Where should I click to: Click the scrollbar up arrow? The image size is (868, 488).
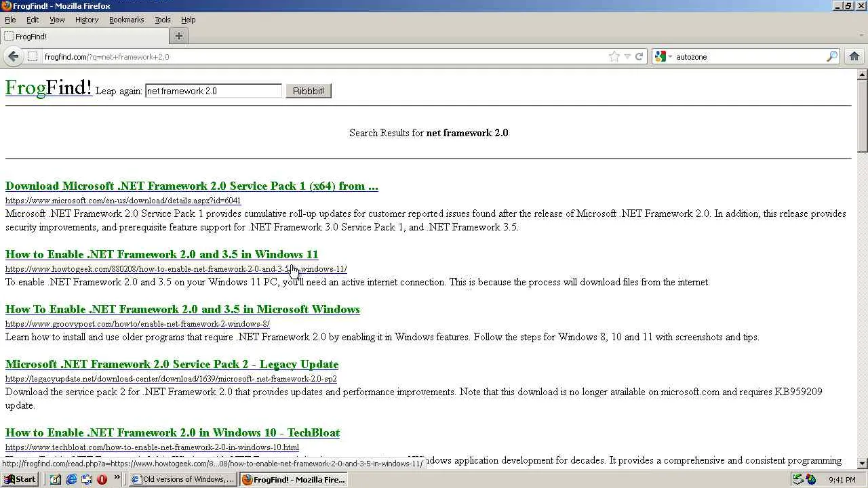(863, 75)
